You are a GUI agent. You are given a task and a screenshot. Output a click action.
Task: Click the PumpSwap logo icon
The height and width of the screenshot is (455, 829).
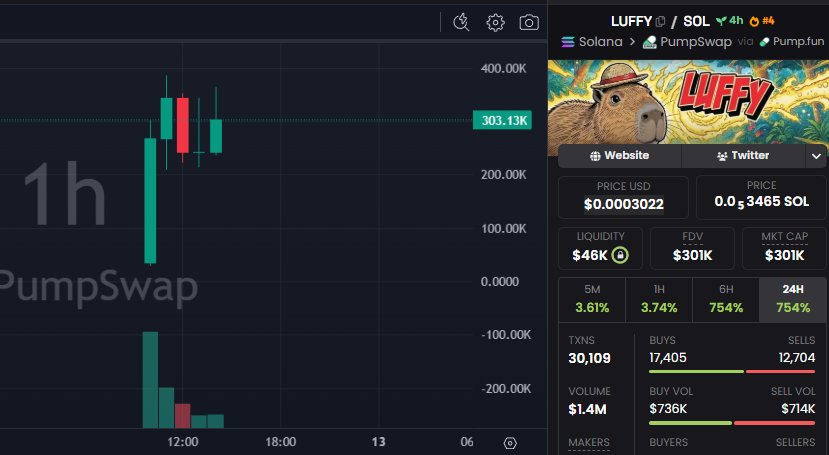pos(649,42)
